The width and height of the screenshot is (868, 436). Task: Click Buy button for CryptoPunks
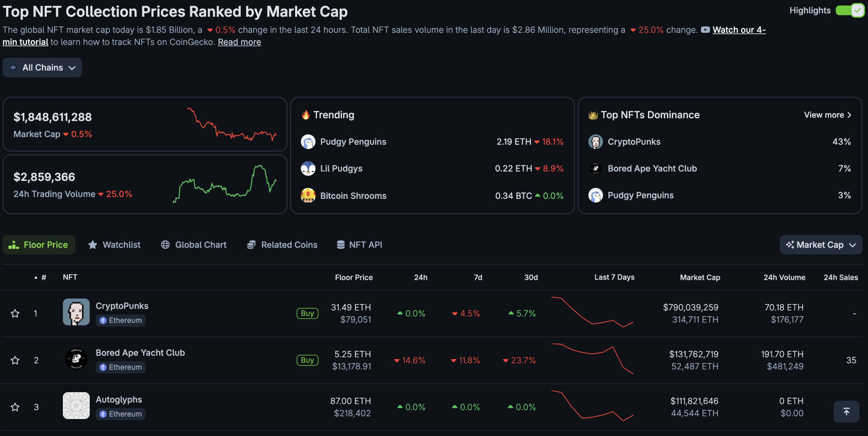click(x=307, y=313)
